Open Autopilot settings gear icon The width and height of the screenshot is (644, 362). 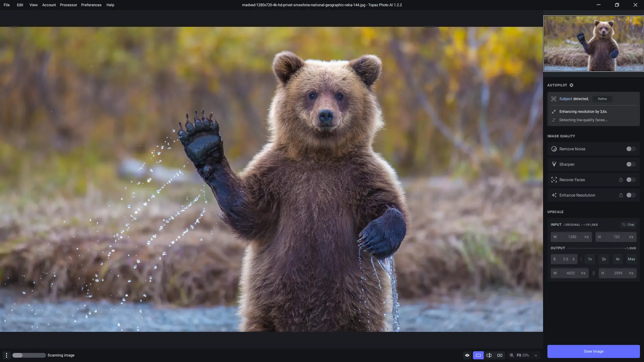[572, 85]
